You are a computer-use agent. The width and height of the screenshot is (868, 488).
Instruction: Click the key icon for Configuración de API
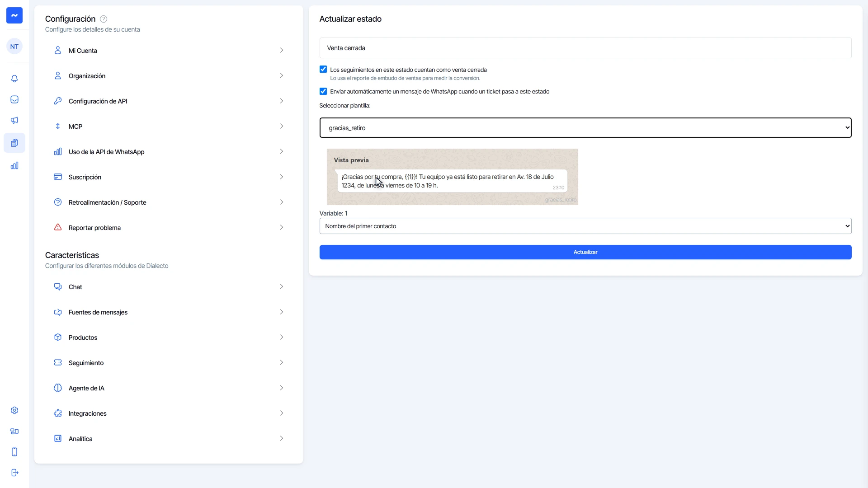pos(58,101)
